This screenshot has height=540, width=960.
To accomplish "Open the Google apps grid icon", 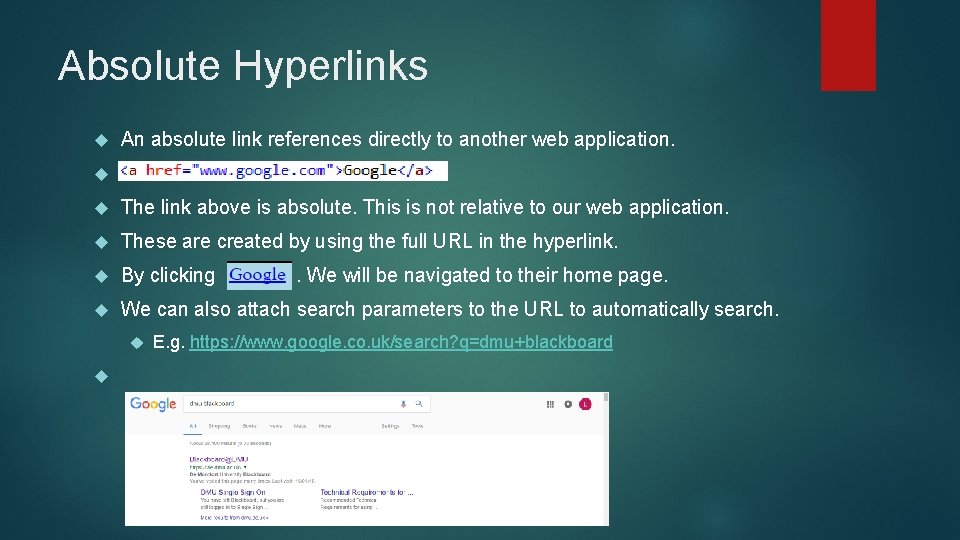I will [x=550, y=404].
